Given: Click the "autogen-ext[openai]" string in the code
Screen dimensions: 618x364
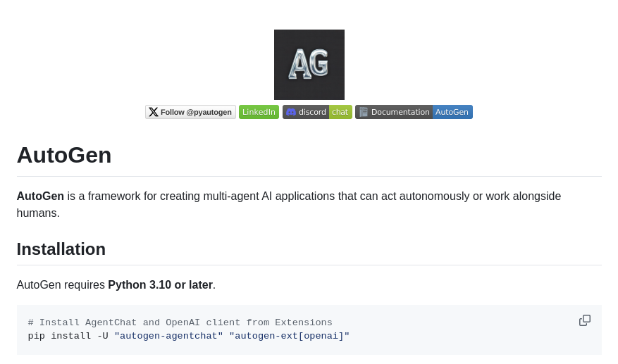Looking at the screenshot, I should [x=289, y=336].
